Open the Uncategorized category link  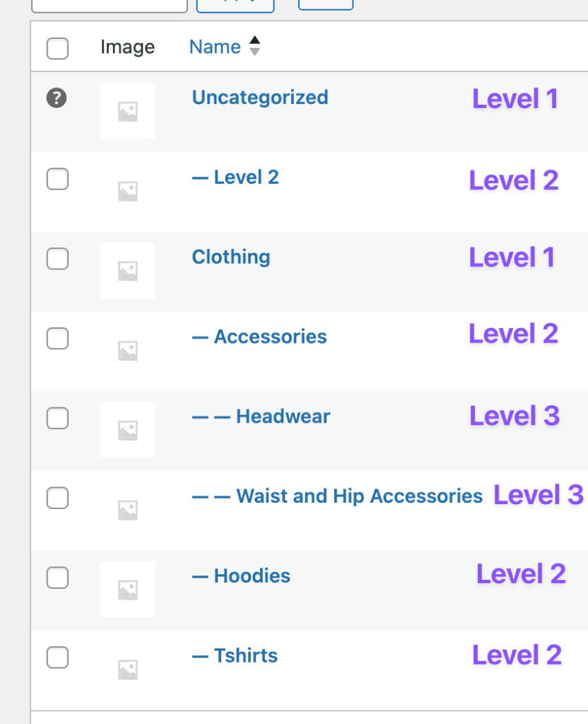coord(259,98)
